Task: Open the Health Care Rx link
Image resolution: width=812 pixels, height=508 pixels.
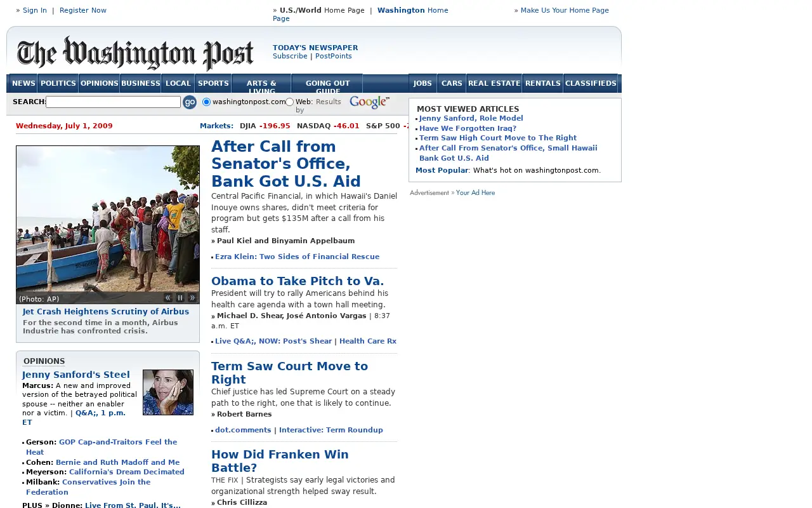Action: pos(368,341)
